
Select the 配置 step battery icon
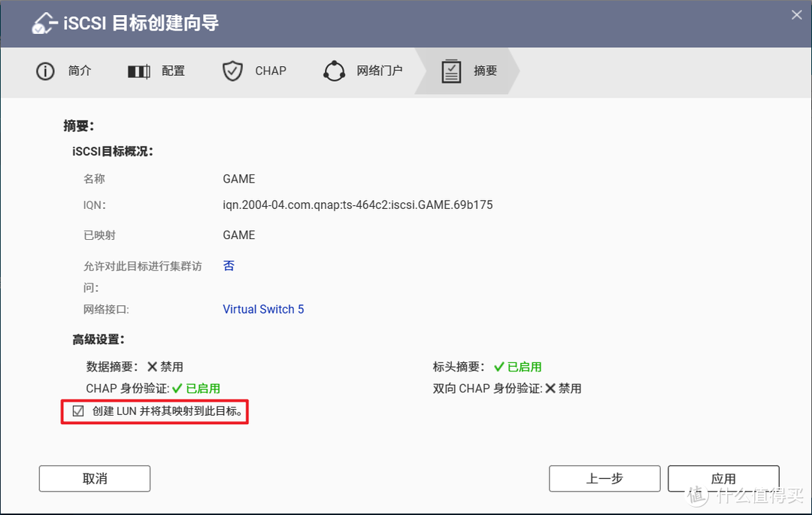click(138, 71)
